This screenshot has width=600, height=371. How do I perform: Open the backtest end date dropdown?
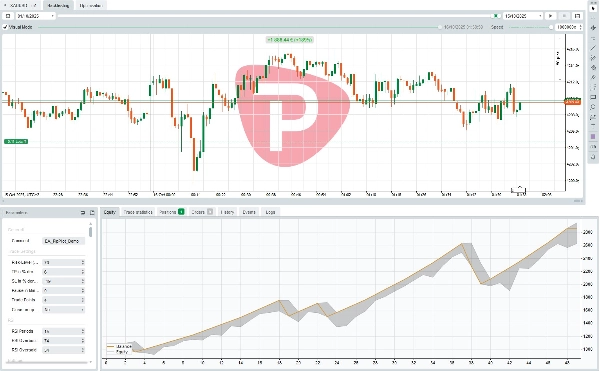[523, 16]
